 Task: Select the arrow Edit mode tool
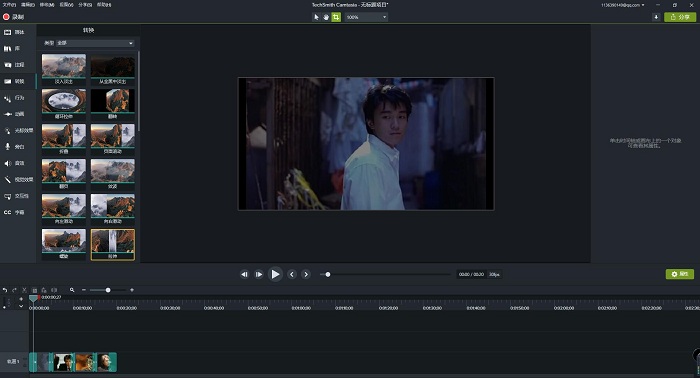click(x=316, y=17)
